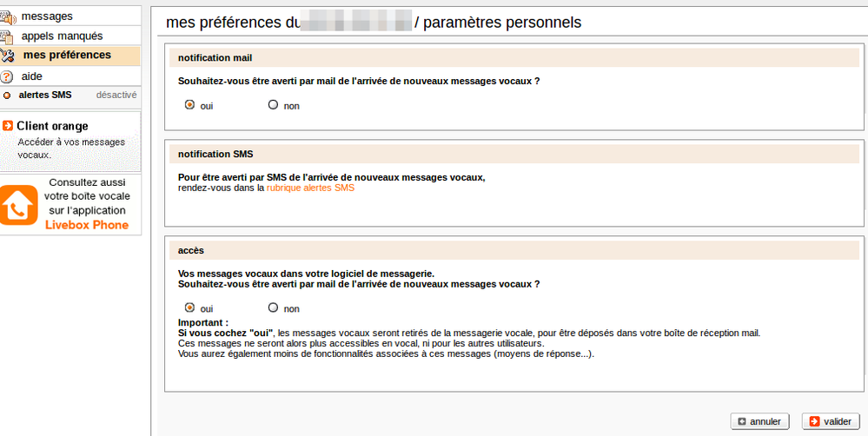Select "oui" for mail notification

click(189, 105)
